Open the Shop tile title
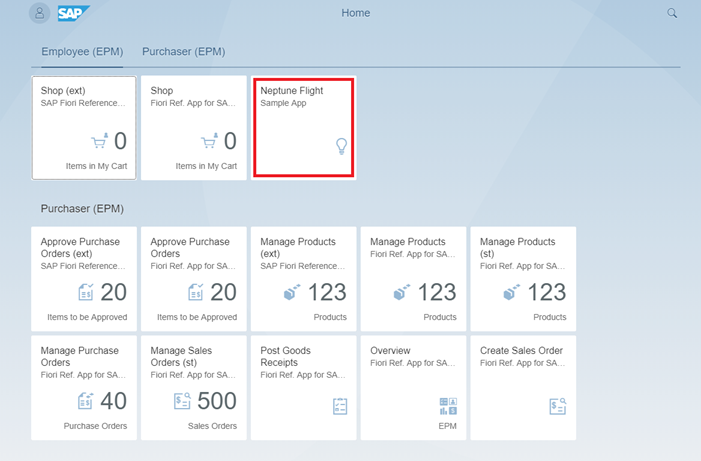The width and height of the screenshot is (701, 461). pyautogui.click(x=162, y=90)
